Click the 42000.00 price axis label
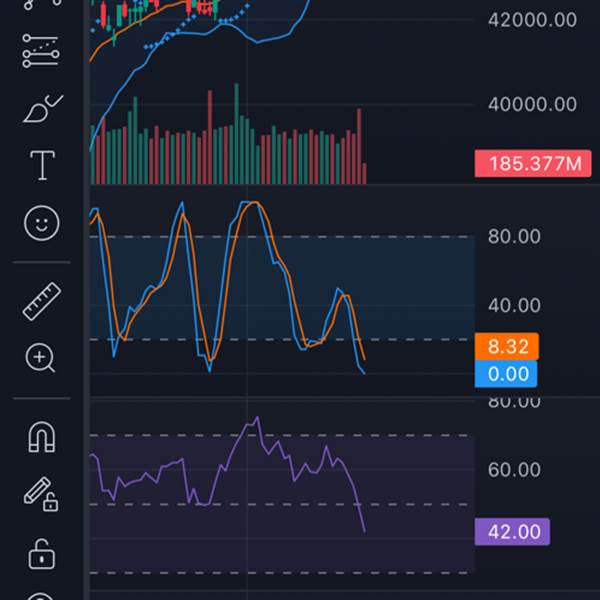 [532, 20]
